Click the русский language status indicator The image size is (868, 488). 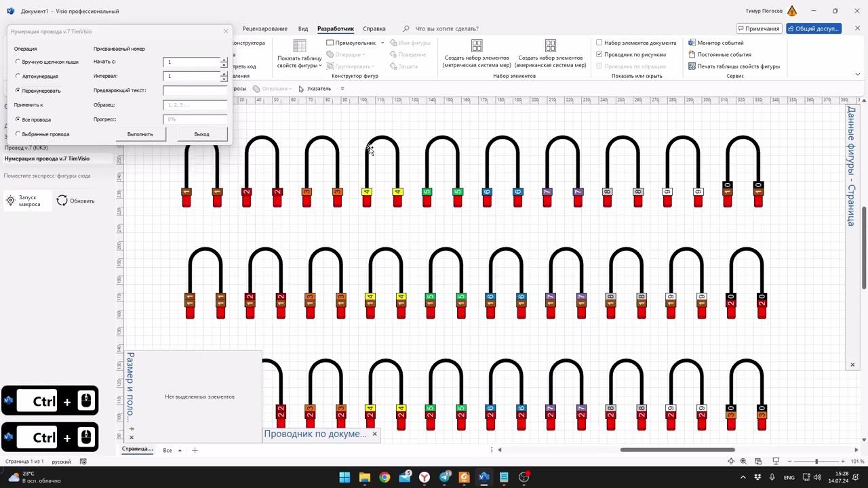click(x=61, y=462)
